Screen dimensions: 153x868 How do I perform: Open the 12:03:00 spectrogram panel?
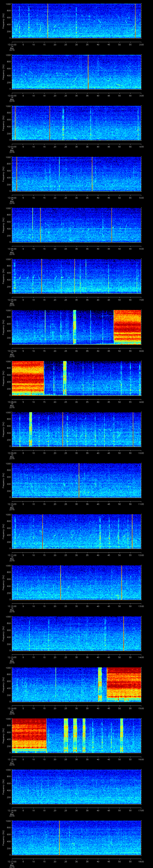[x=76, y=123]
